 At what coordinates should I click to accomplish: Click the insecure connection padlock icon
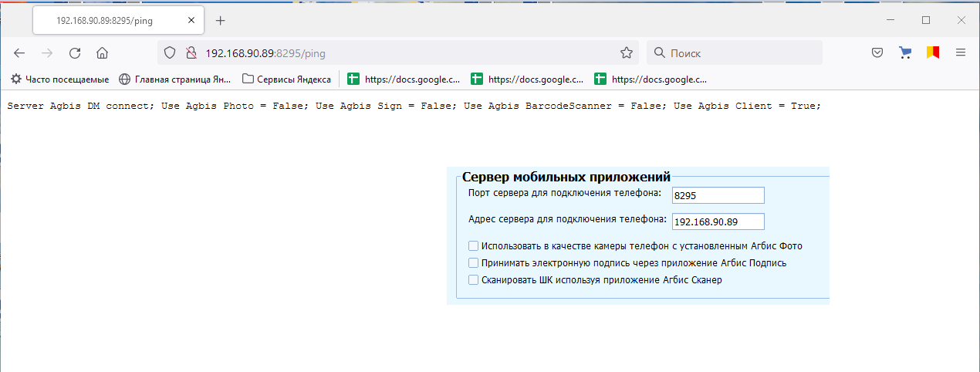[191, 53]
